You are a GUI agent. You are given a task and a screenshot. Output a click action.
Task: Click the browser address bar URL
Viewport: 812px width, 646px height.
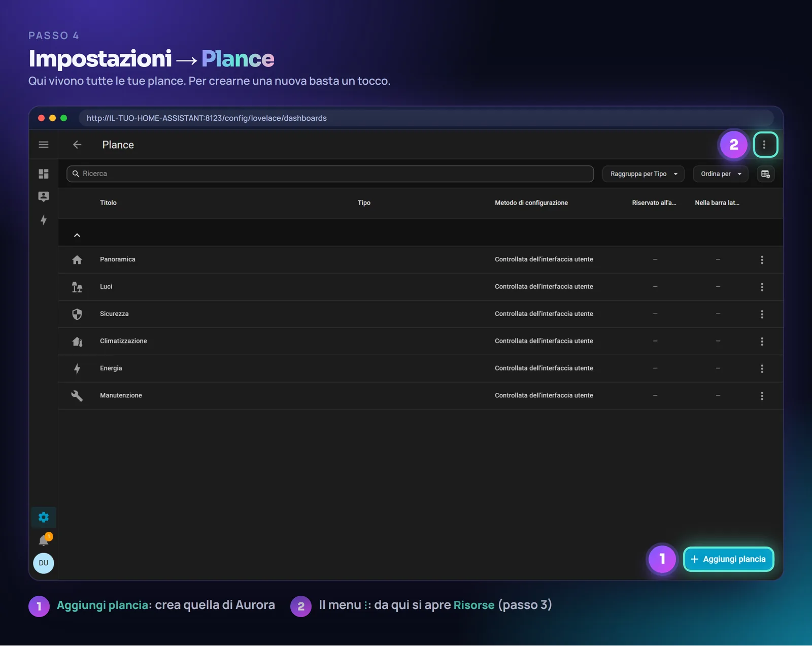[x=207, y=118]
